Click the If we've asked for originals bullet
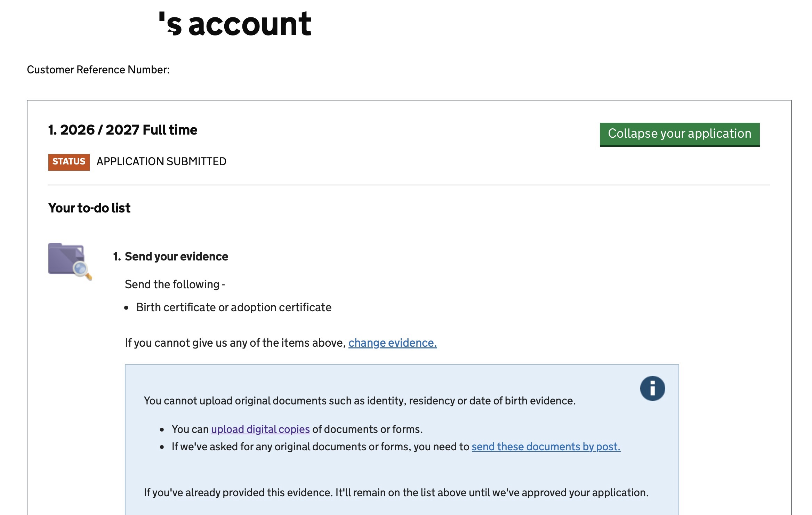The height and width of the screenshot is (515, 812). click(396, 446)
